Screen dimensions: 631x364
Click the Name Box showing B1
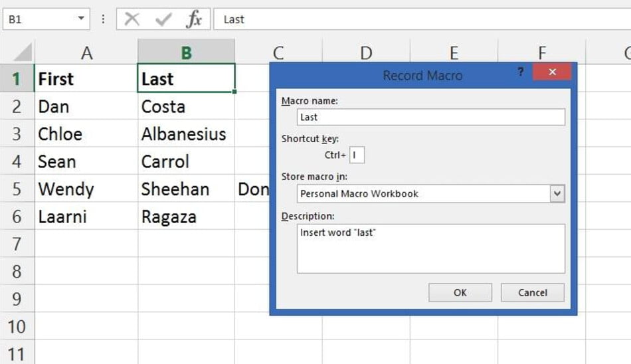click(46, 19)
